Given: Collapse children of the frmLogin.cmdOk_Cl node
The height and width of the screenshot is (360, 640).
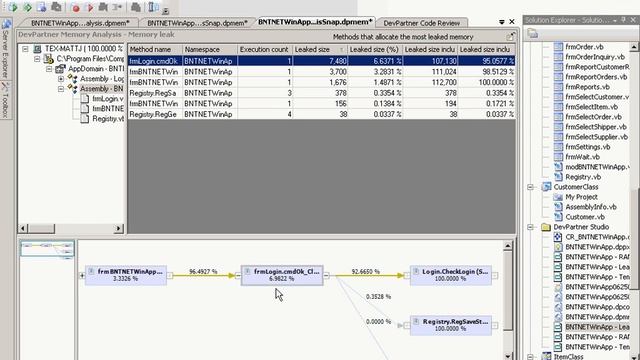Looking at the screenshot, I should [x=326, y=276].
